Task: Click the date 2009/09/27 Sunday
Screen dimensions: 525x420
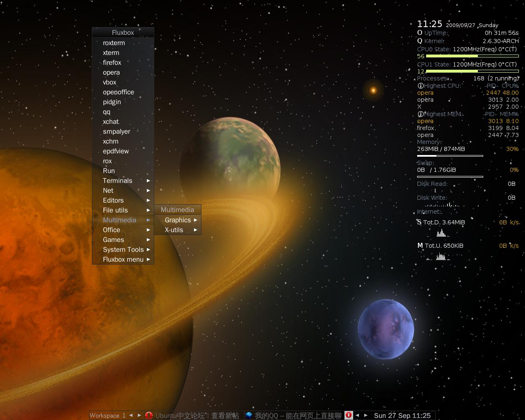Action: click(472, 25)
